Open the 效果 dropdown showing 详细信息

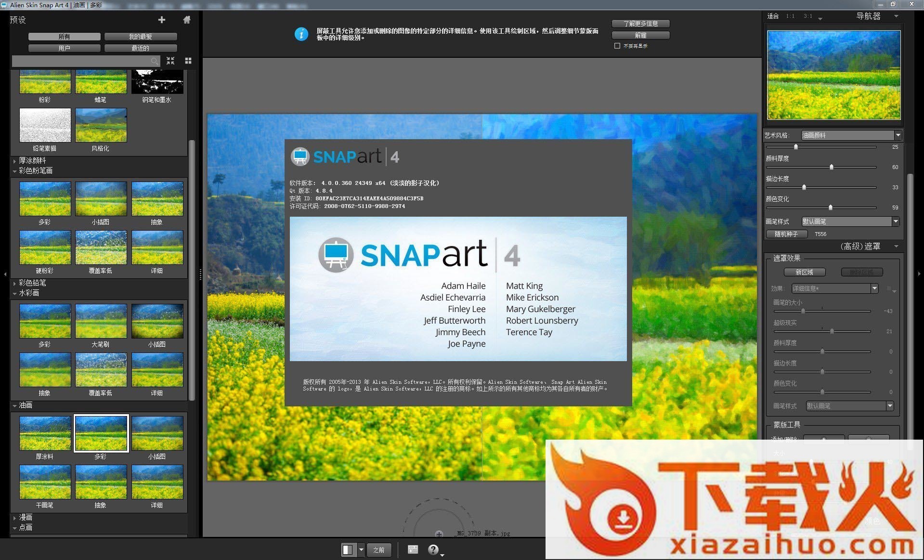[x=834, y=288]
